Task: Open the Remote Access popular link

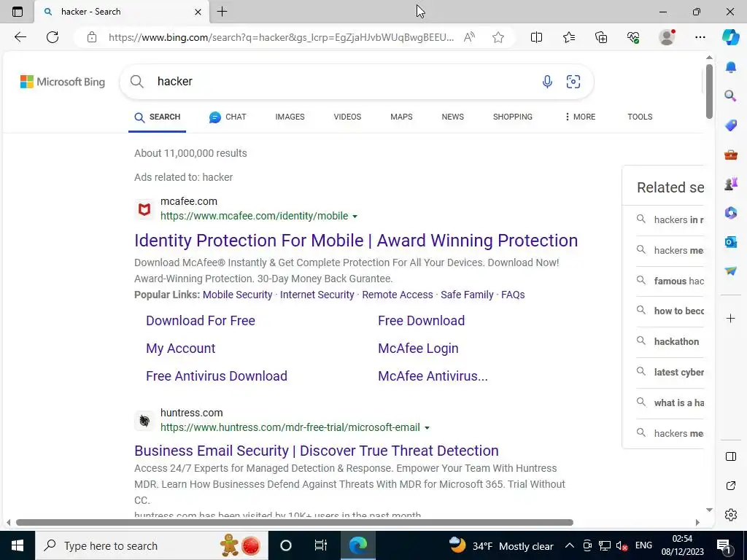Action: 398,295
